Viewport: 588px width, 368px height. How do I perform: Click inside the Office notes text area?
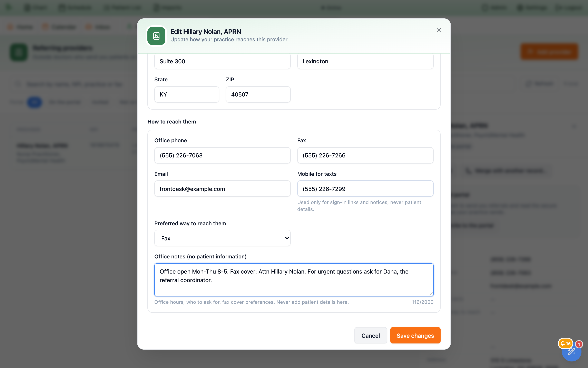294,280
